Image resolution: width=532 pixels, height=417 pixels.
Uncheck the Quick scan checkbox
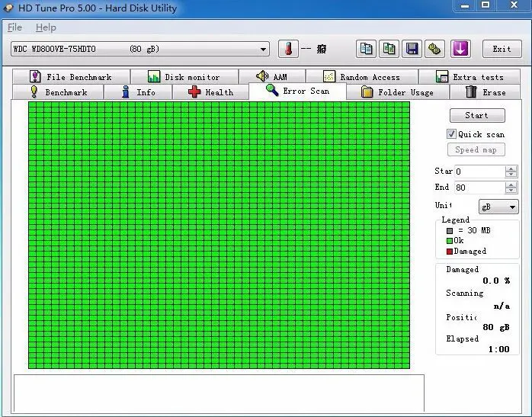[x=451, y=134]
